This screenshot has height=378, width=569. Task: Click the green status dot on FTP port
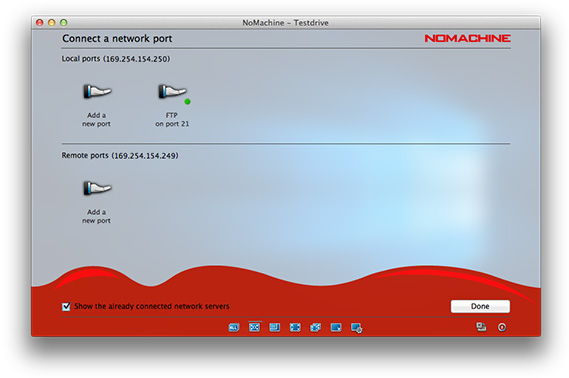(187, 102)
